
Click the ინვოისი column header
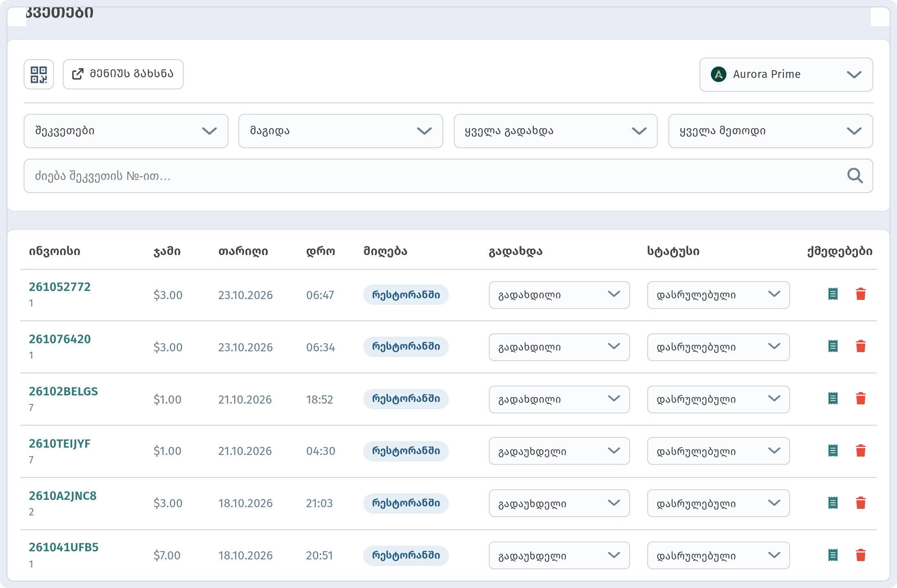click(55, 251)
